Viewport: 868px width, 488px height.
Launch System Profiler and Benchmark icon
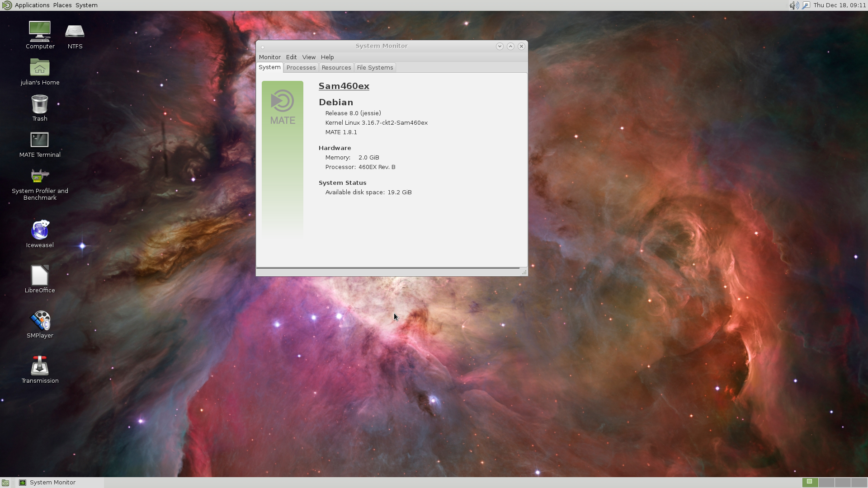click(40, 176)
